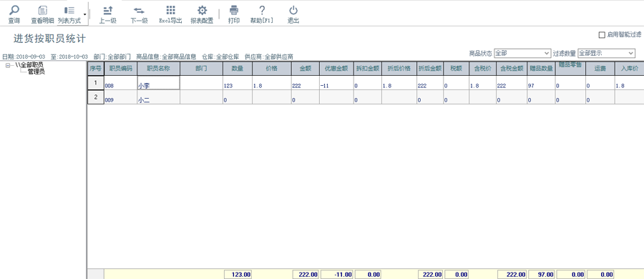Open 查看明细 detail view icon

point(43,10)
